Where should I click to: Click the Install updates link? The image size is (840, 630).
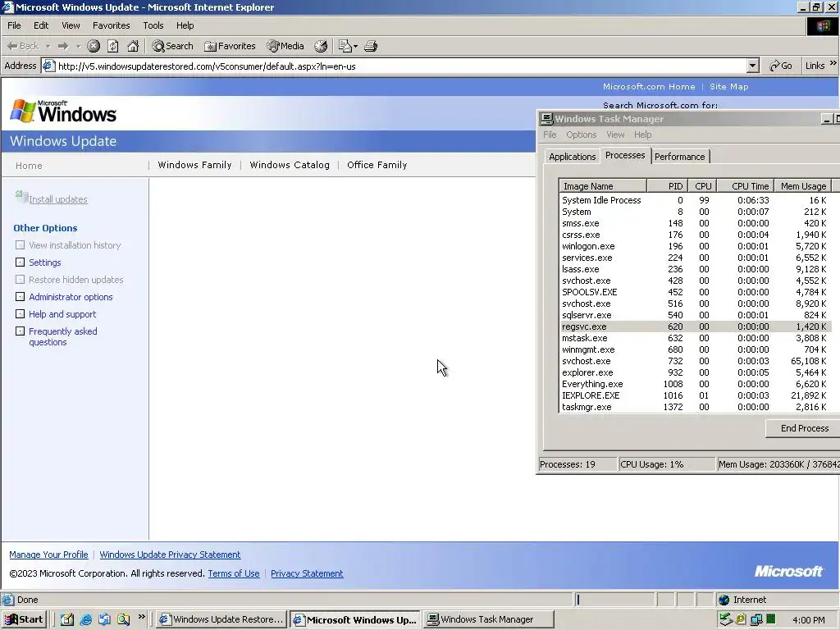pos(58,199)
